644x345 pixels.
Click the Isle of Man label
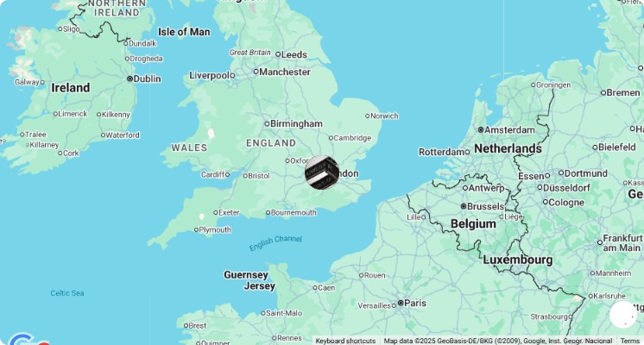[x=184, y=32]
